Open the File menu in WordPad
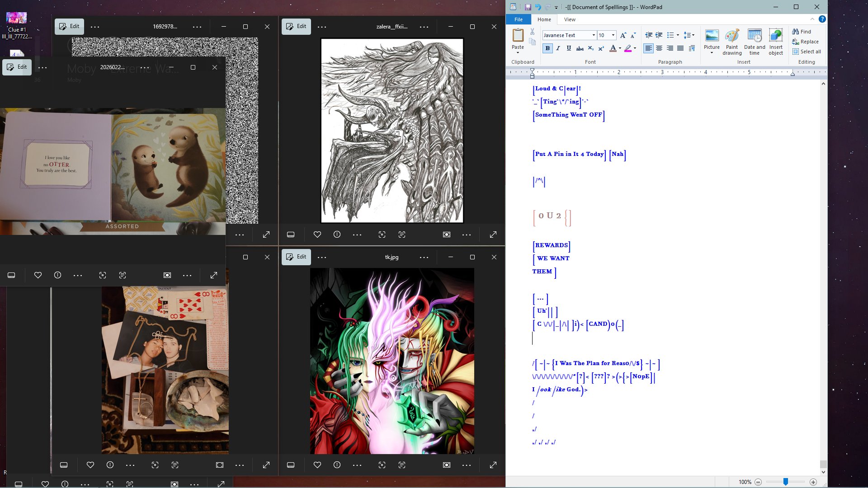 [518, 19]
